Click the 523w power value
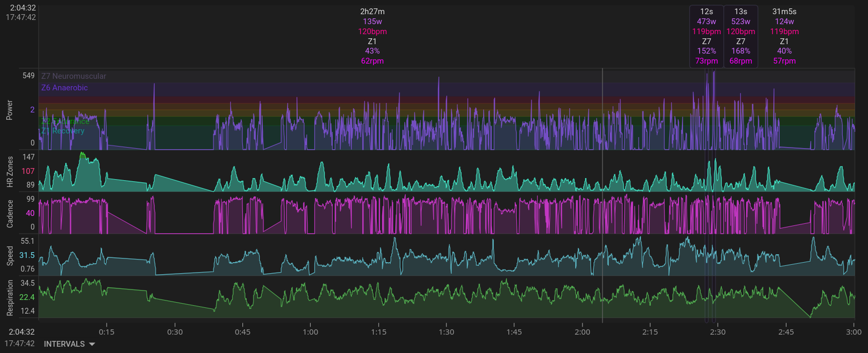Viewport: 868px width, 353px height. (741, 22)
